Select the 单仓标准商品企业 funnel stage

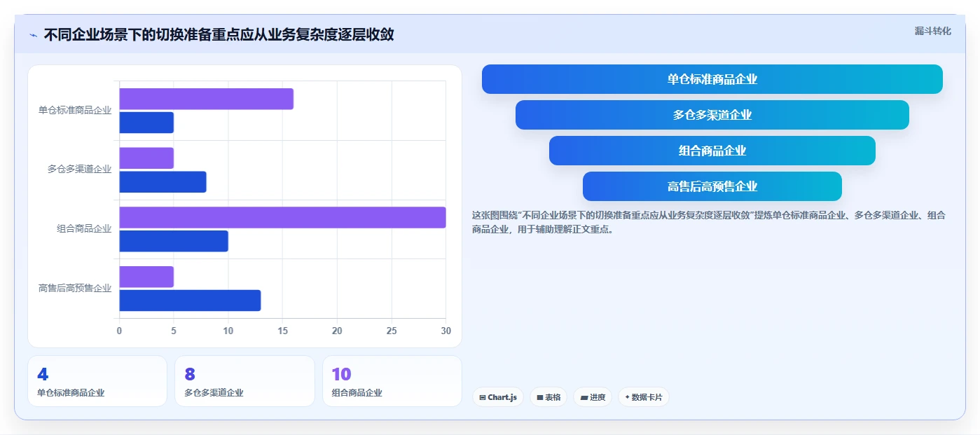pyautogui.click(x=712, y=79)
